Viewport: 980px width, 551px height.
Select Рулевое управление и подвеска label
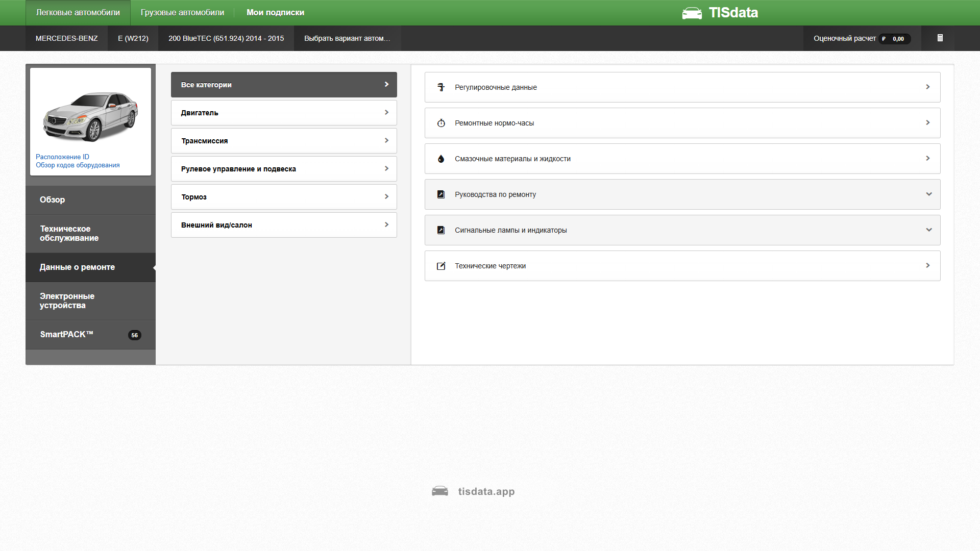(x=238, y=169)
